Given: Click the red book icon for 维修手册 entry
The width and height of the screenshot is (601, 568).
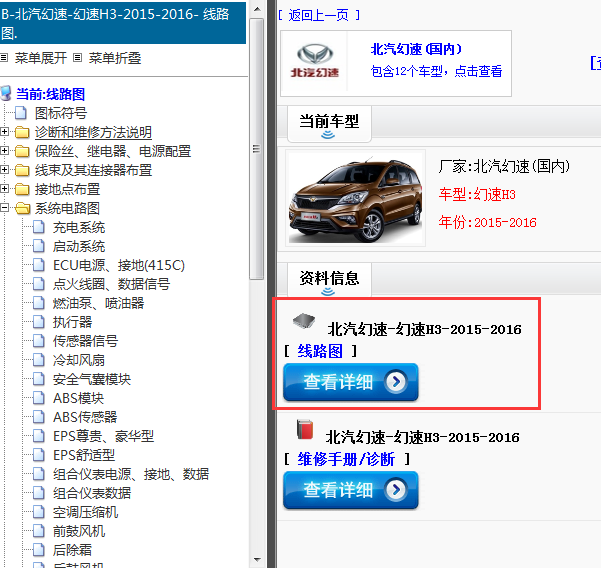Looking at the screenshot, I should pyautogui.click(x=305, y=429).
